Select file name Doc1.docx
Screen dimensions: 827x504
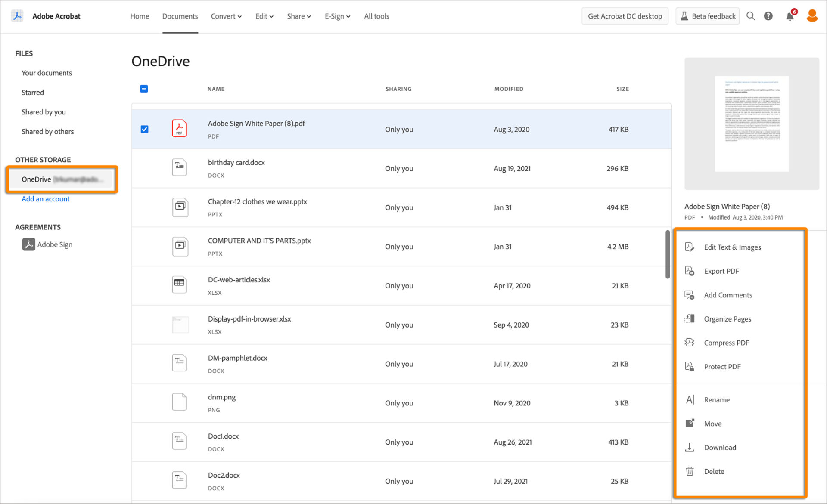223,436
